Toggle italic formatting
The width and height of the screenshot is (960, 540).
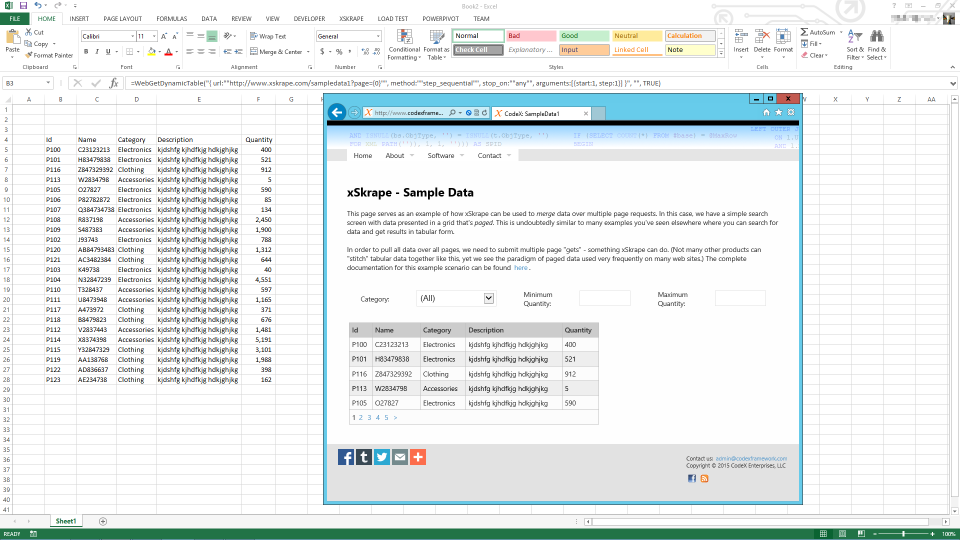(97, 52)
